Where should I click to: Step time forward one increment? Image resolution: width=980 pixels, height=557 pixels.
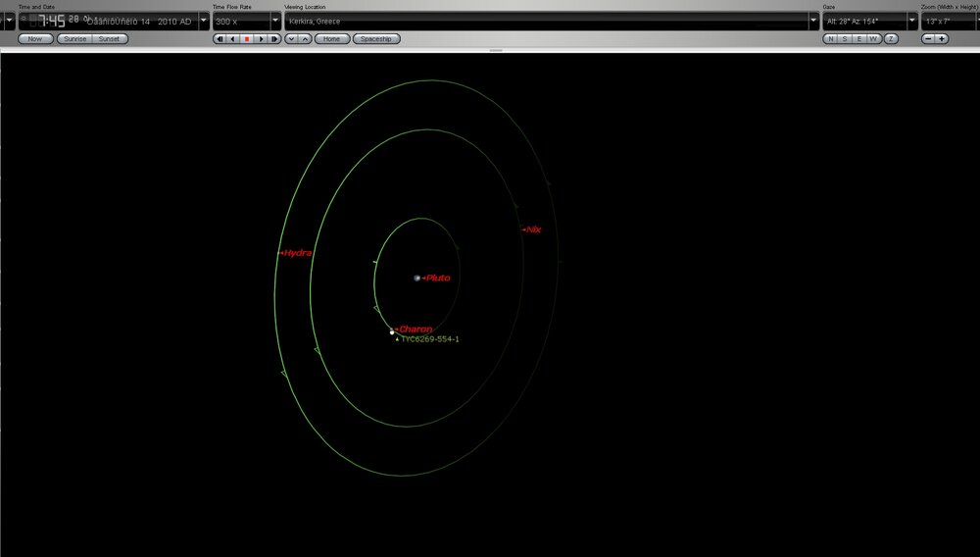point(274,39)
